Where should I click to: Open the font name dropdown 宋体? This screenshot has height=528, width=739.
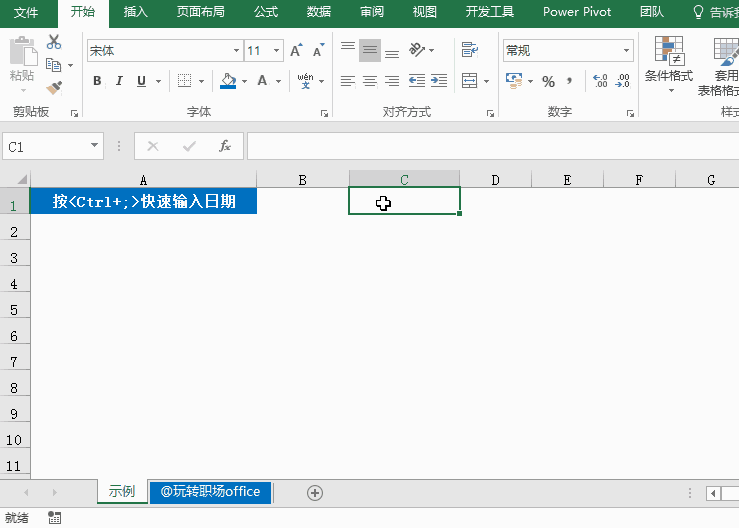(236, 51)
